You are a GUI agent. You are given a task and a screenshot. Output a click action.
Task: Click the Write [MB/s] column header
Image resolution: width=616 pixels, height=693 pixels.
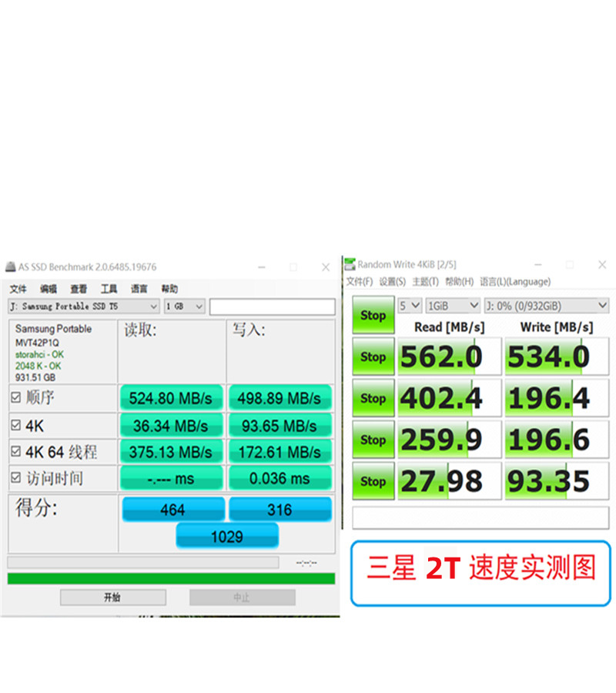click(x=557, y=327)
